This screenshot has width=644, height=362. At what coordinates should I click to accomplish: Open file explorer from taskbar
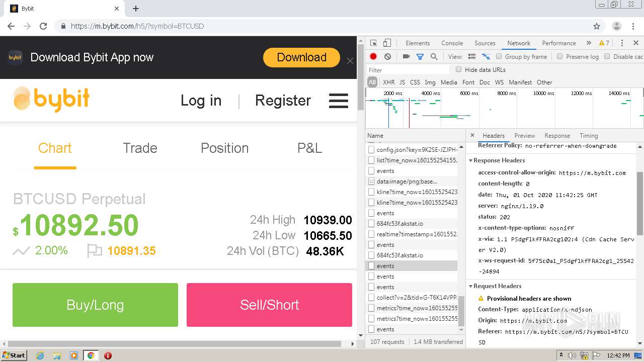pos(57,355)
